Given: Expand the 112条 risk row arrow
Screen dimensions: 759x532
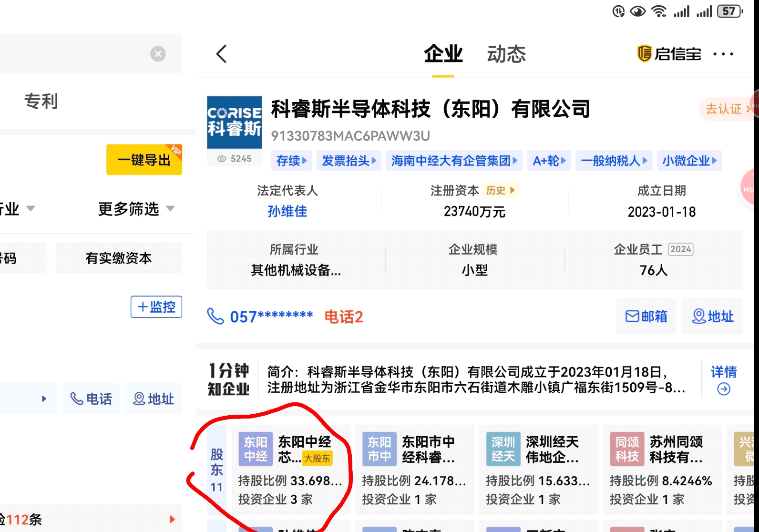Looking at the screenshot, I should [172, 519].
